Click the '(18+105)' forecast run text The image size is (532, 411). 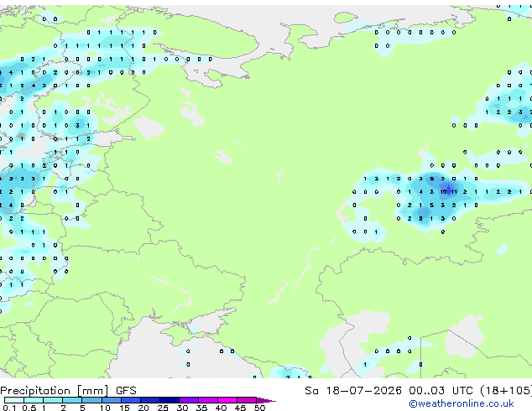coord(506,391)
